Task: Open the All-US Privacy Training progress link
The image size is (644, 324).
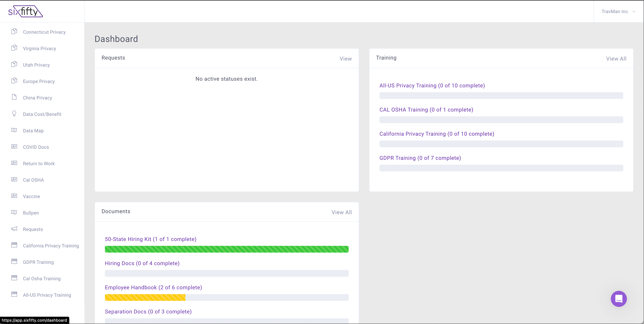Action: pyautogui.click(x=432, y=86)
